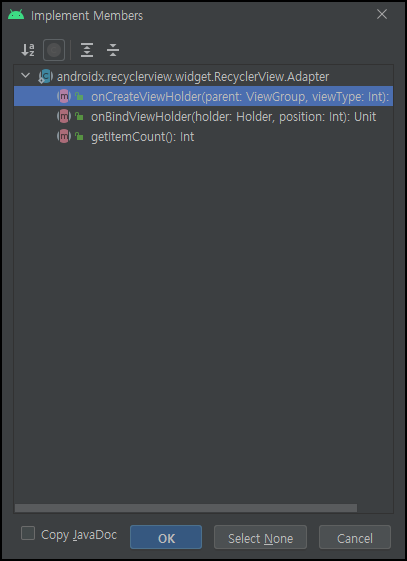Screen dimensions: 407x561
Task: Click the Android logo in title bar
Action: pos(16,15)
